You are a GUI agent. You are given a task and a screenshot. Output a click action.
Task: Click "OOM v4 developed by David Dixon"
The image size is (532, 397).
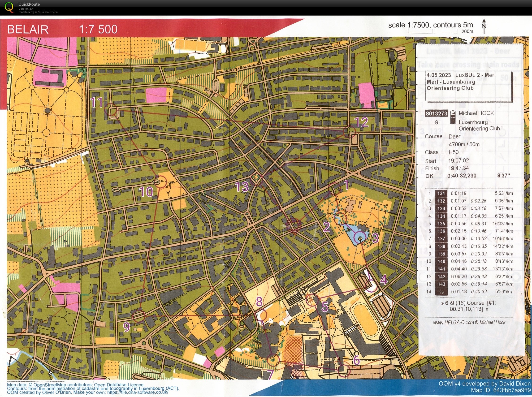pos(484,384)
